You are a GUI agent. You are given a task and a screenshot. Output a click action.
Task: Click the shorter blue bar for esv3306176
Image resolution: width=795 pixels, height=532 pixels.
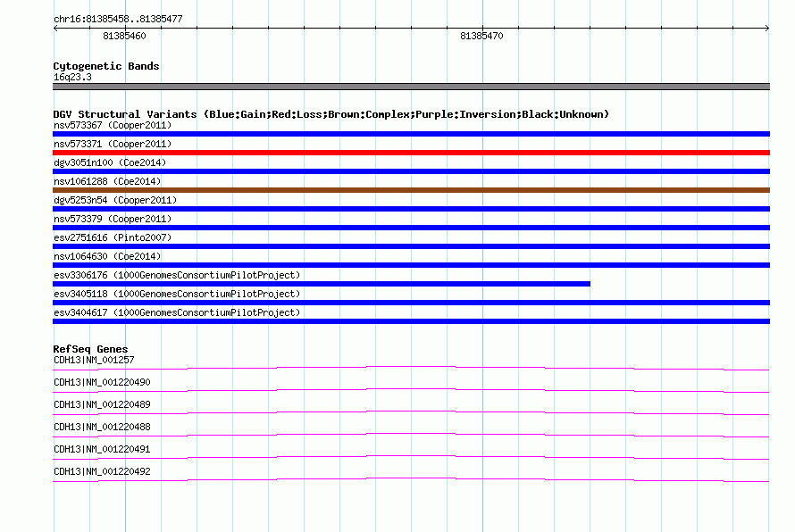[x=322, y=284]
